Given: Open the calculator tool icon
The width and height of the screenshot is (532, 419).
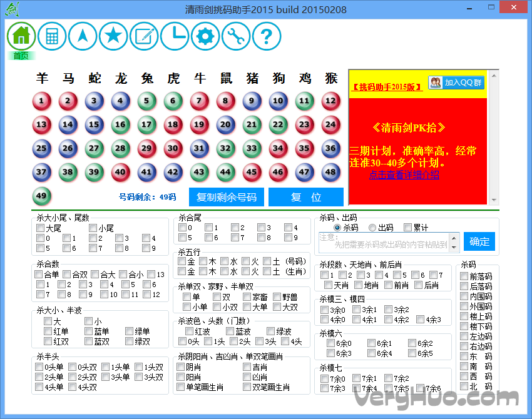Looking at the screenshot, I should click(52, 36).
